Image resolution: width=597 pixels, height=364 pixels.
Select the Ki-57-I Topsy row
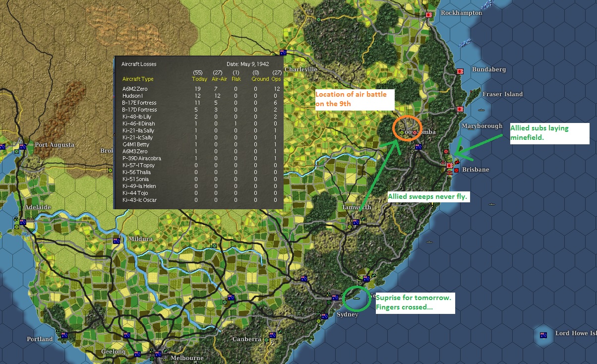(200, 165)
